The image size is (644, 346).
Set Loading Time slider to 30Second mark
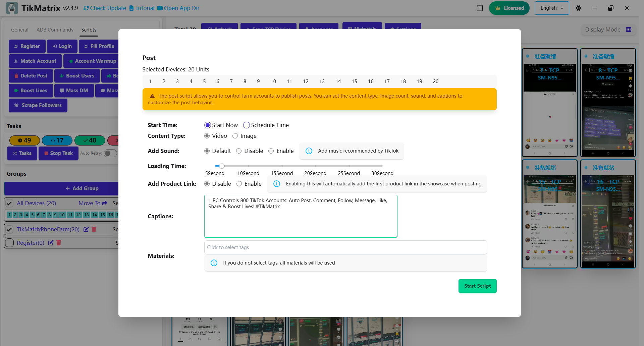[382, 166]
